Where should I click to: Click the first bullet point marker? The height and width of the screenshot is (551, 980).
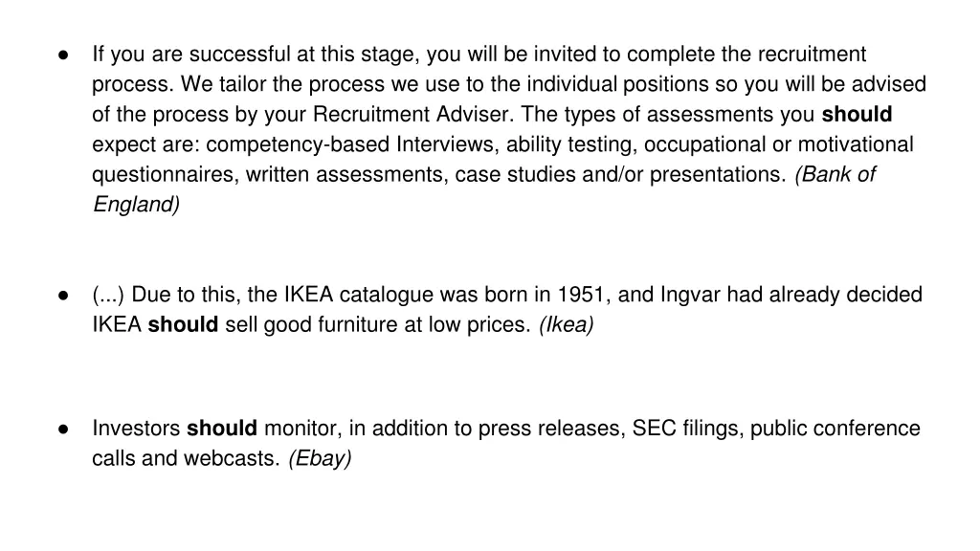click(x=63, y=55)
